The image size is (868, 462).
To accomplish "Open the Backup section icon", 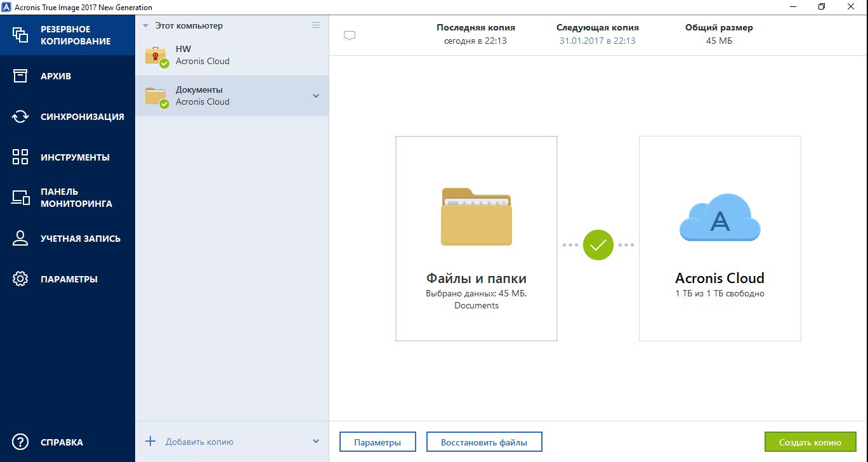I will pos(20,35).
